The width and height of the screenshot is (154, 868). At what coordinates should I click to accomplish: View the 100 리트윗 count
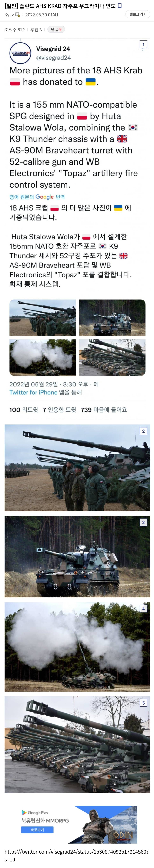(24, 410)
